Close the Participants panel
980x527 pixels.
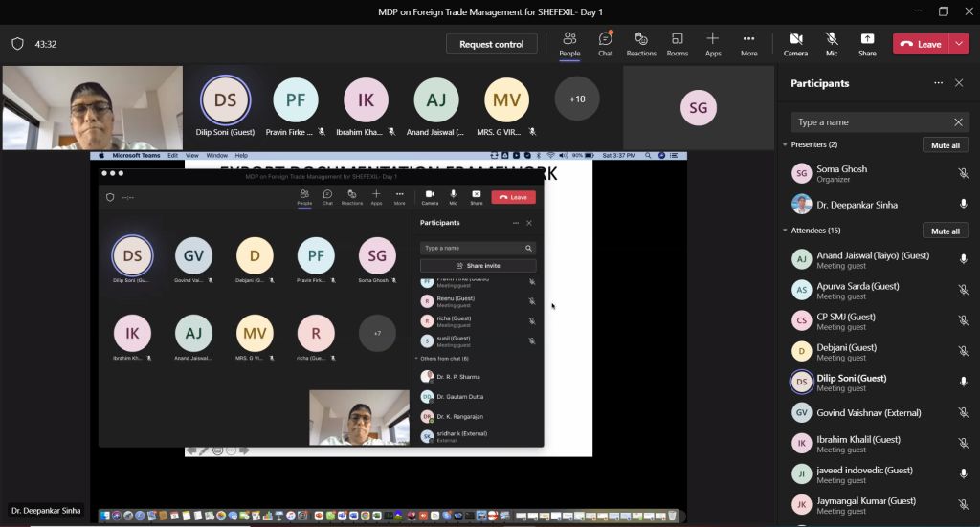(x=959, y=83)
